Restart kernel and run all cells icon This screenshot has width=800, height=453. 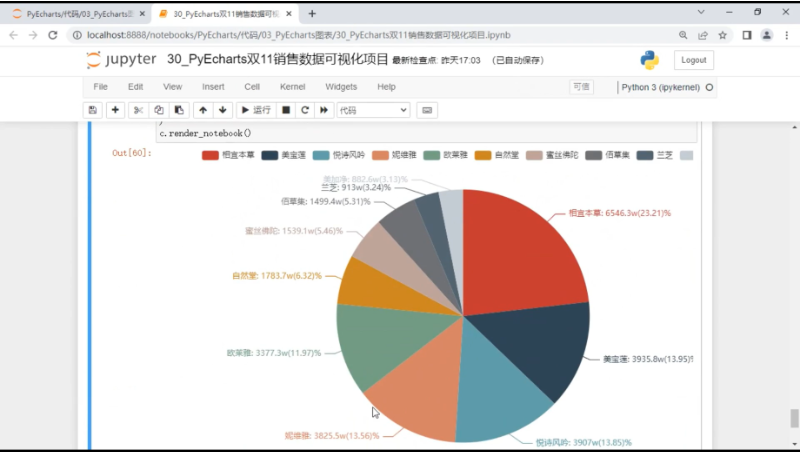324,110
